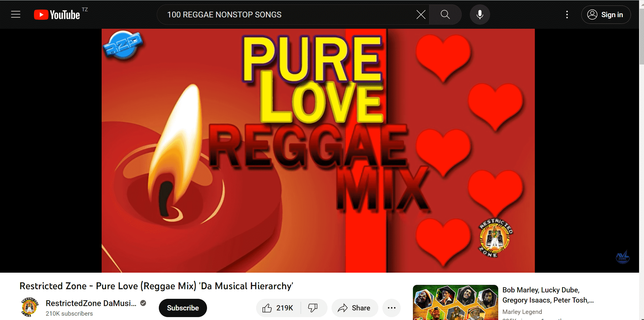The width and height of the screenshot is (644, 320).
Task: Like the video with 219K likes
Action: pos(278,308)
